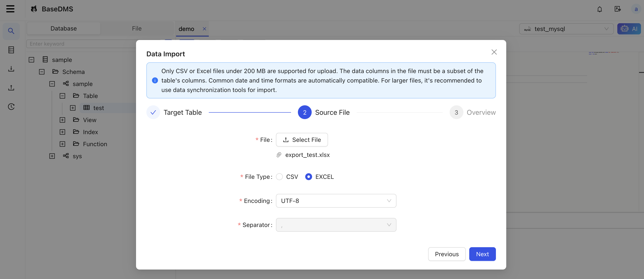Image resolution: width=644 pixels, height=279 pixels.
Task: Open the Separator dropdown
Action: click(x=336, y=225)
